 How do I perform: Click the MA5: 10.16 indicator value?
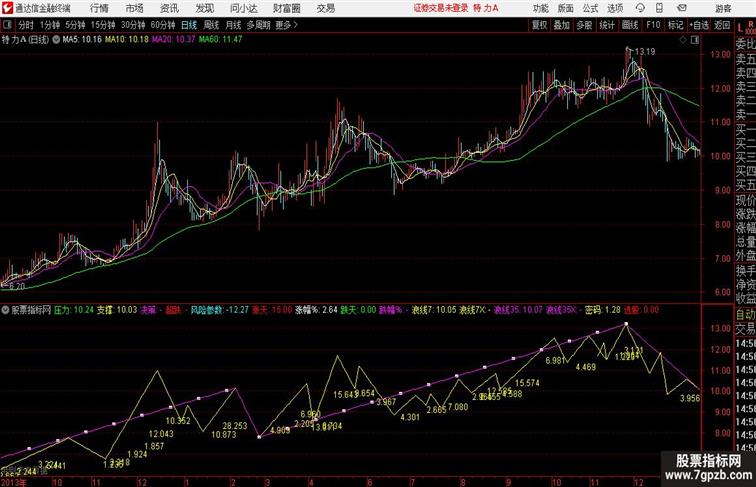pos(82,40)
